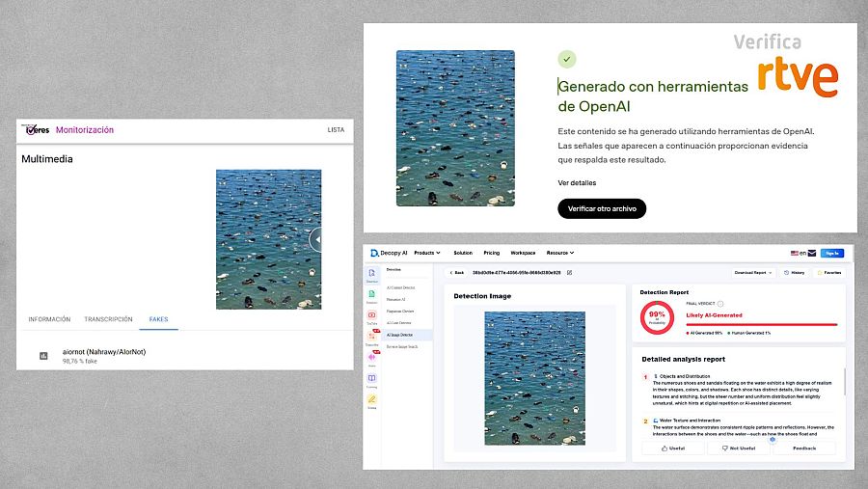Click the Iberes logo in the Monitorización panel
Viewport: 868px width, 489px height.
point(36,129)
